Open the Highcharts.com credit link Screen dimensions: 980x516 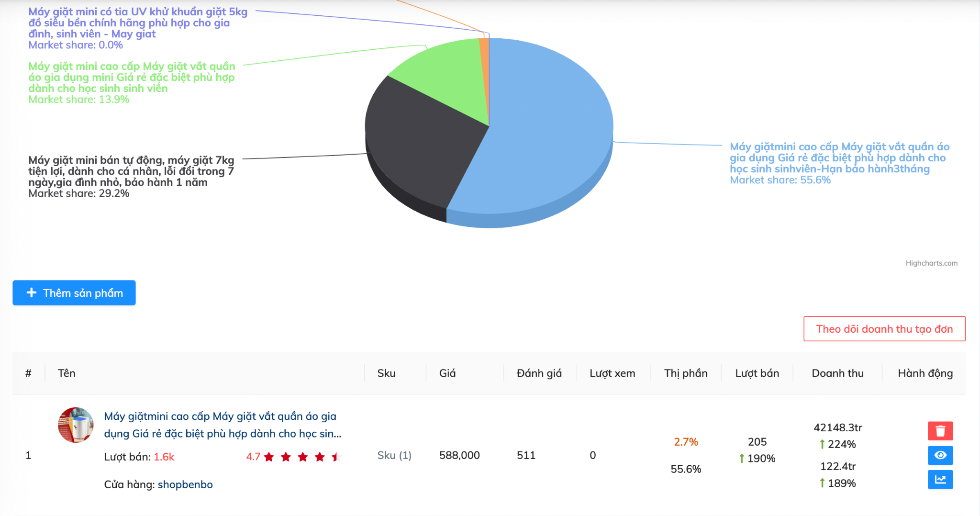(931, 263)
